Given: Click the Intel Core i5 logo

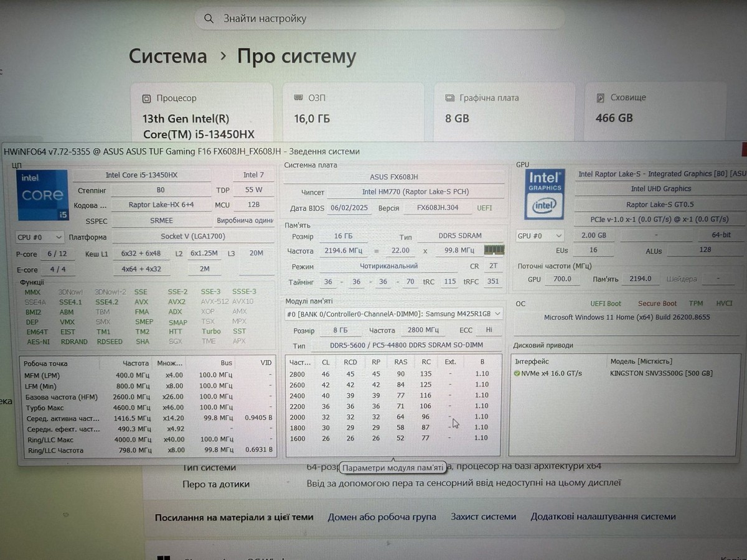Looking at the screenshot, I should 42,195.
